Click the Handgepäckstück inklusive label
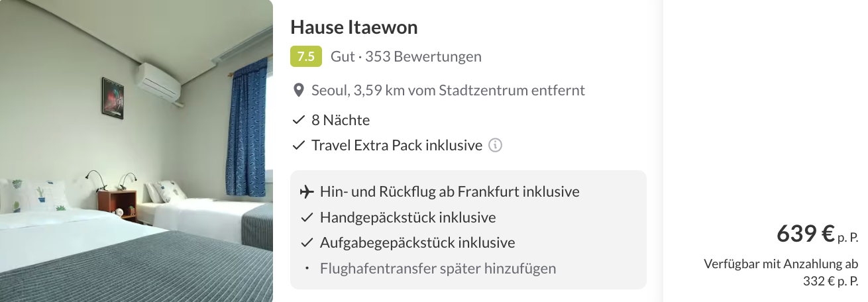Screen dimensions: 868x302 [407, 217]
